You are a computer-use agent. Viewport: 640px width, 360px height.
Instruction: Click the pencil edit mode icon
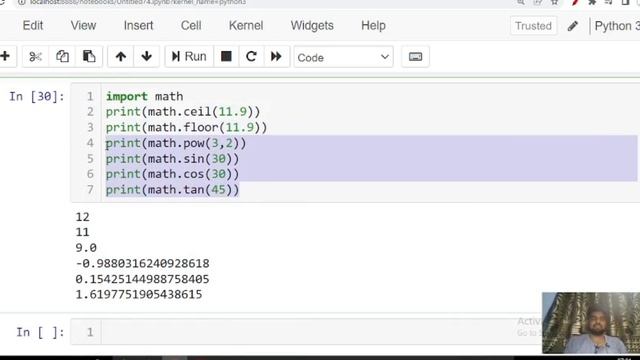click(x=573, y=26)
